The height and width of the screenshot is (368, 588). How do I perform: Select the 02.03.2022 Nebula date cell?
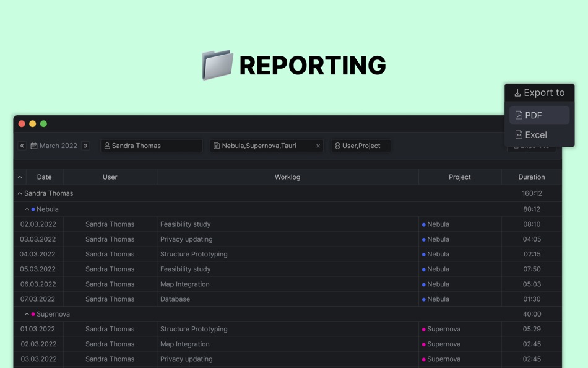[x=38, y=224]
